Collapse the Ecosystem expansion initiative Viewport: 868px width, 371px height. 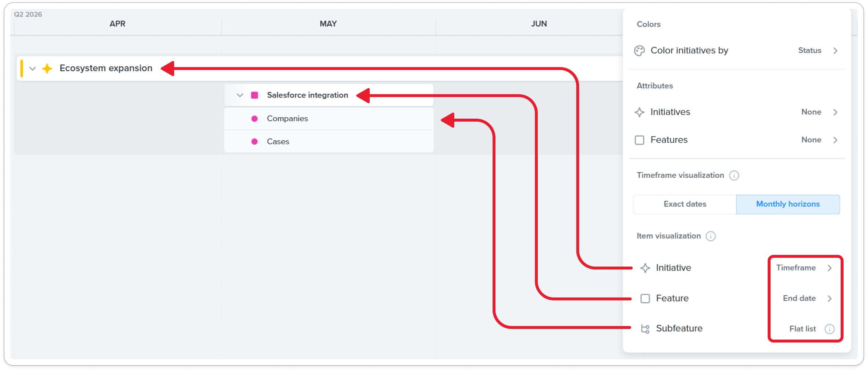pos(32,68)
